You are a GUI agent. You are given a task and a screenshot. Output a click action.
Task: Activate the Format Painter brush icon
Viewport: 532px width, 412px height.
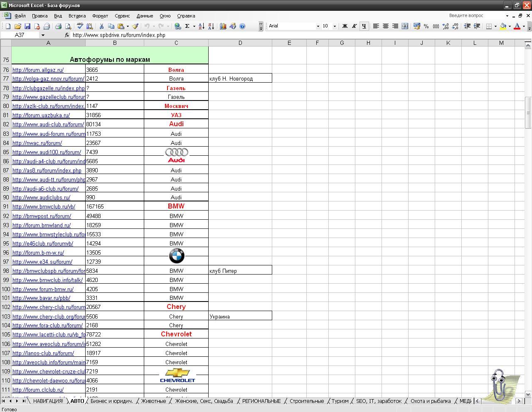(135, 26)
